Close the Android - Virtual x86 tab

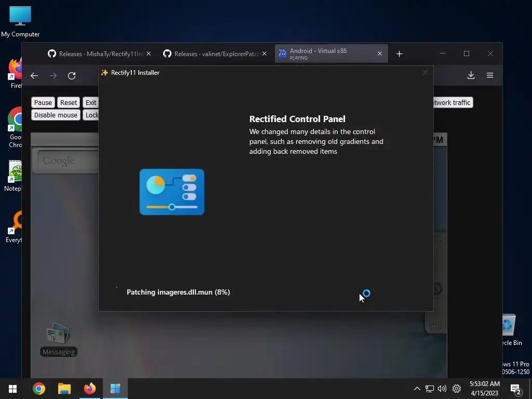[x=380, y=54]
